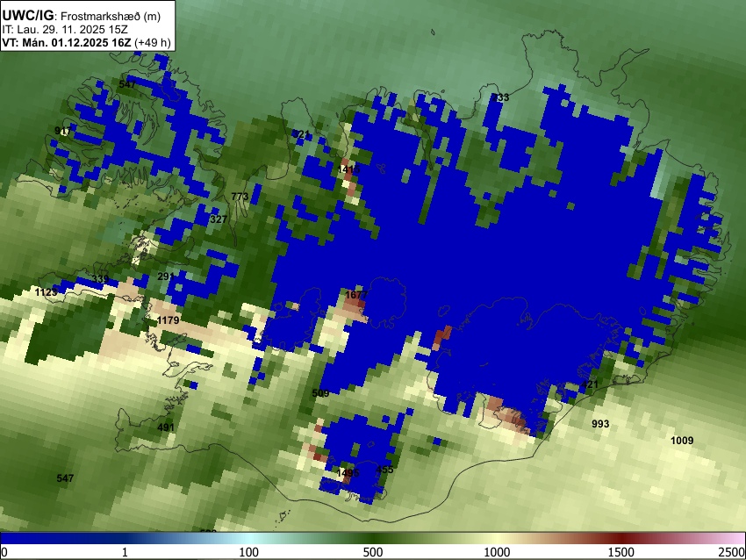This screenshot has height=560, width=746.
Task: Click the forecast offset '(+49 h)'
Action: pos(152,42)
